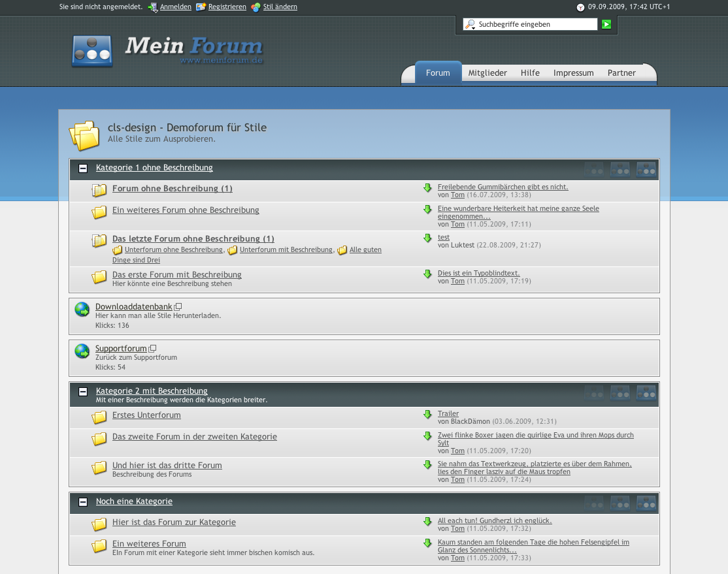
Task: Open the Impressum tab
Action: click(573, 73)
